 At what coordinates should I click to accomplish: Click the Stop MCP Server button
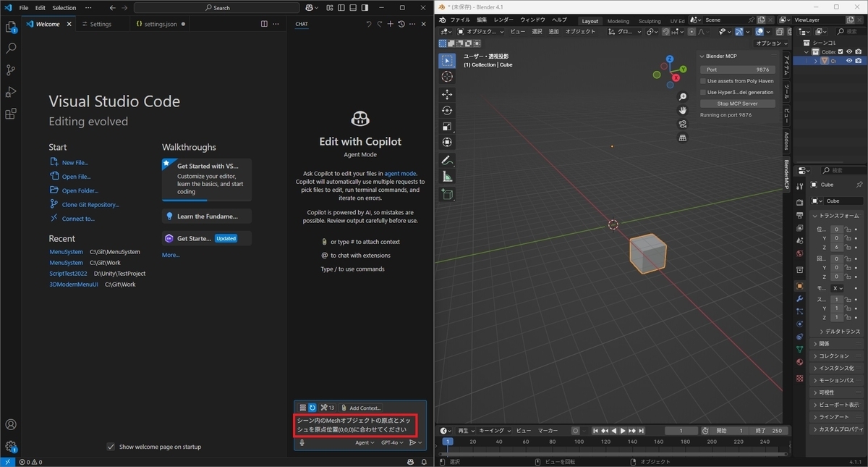[x=738, y=104]
